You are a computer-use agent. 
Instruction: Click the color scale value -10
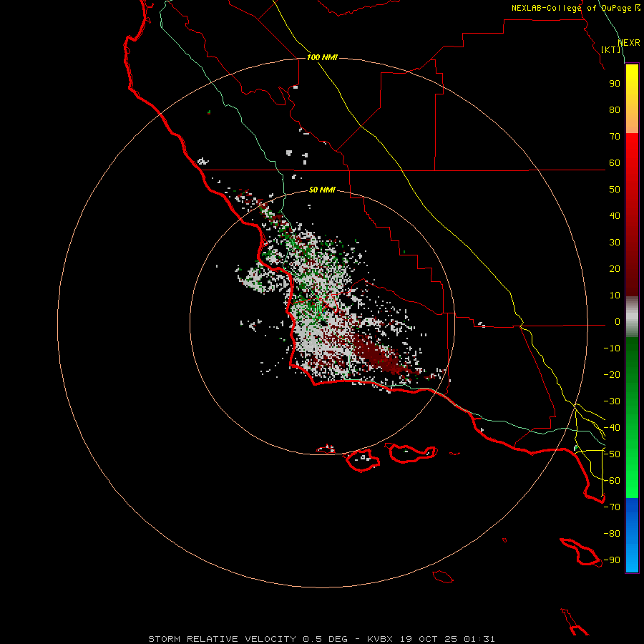(612, 348)
